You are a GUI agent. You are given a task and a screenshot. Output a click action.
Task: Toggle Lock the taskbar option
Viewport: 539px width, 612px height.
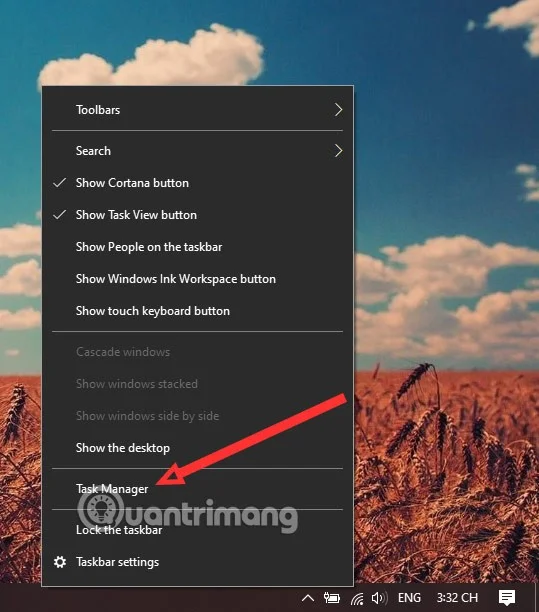197,530
